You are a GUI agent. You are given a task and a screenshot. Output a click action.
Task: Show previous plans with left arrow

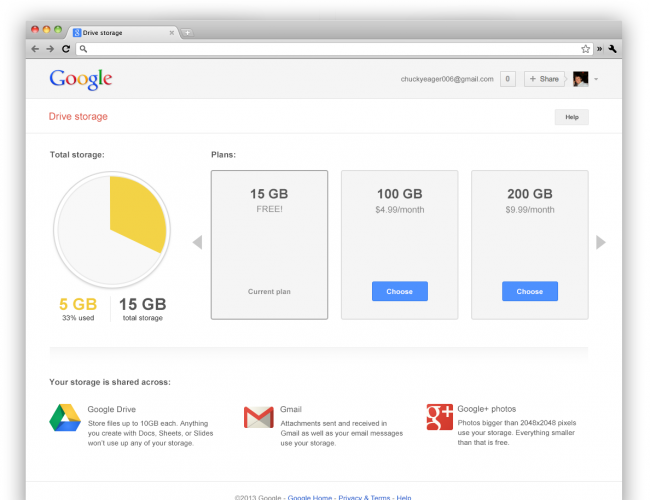click(198, 242)
